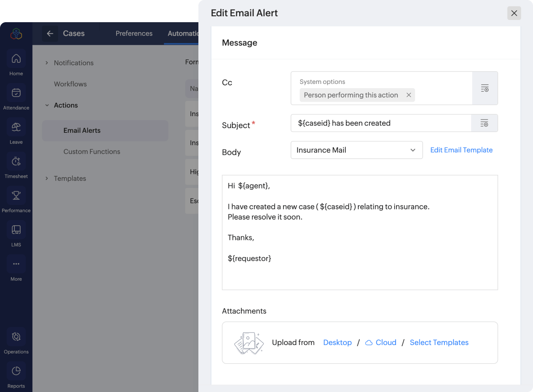Switch to the Preferences tab
The image size is (533, 392).
tap(134, 33)
